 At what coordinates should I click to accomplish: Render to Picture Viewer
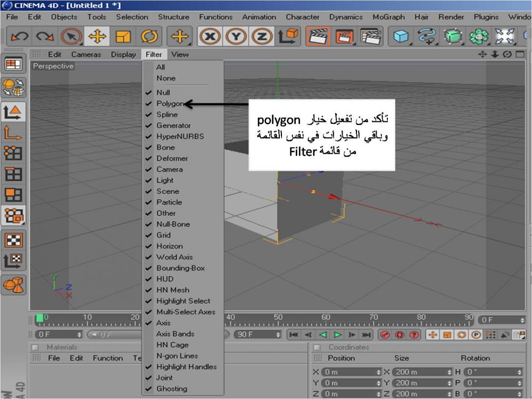point(344,36)
